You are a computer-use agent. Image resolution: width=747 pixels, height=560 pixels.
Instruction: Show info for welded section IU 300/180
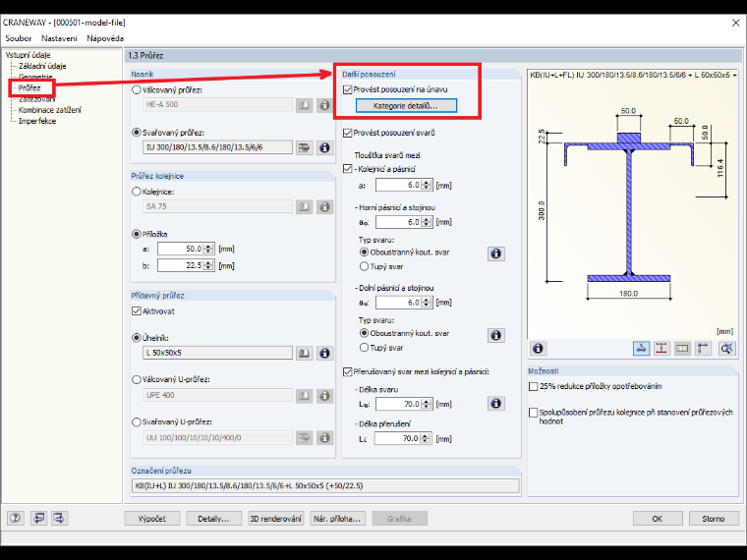324,147
